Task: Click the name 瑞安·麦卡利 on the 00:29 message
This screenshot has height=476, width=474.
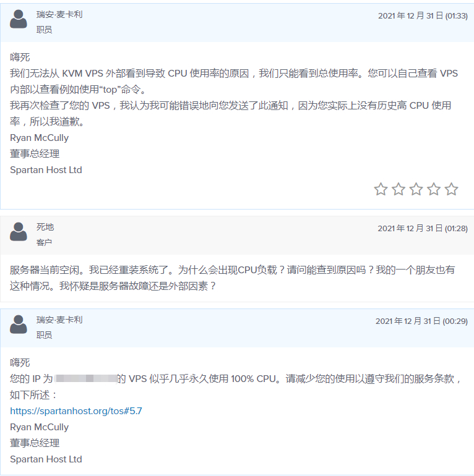Action: 59,320
